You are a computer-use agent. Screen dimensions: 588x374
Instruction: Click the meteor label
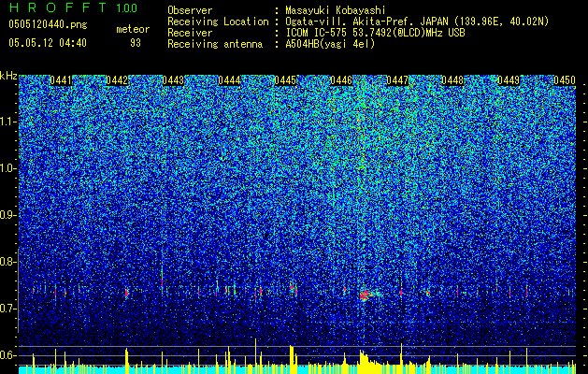133,29
